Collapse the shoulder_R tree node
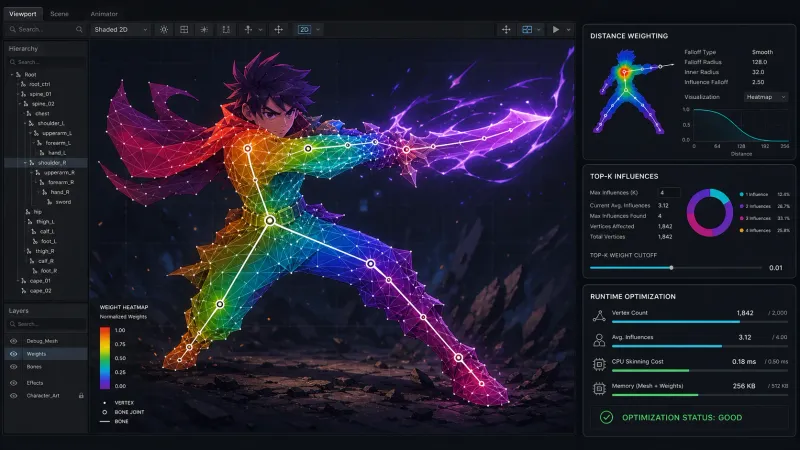 [25, 163]
